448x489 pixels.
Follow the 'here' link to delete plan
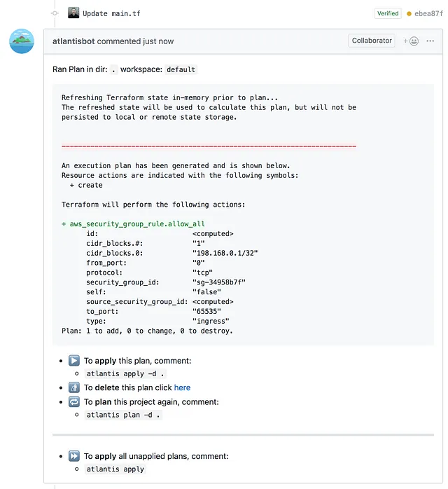coord(182,387)
